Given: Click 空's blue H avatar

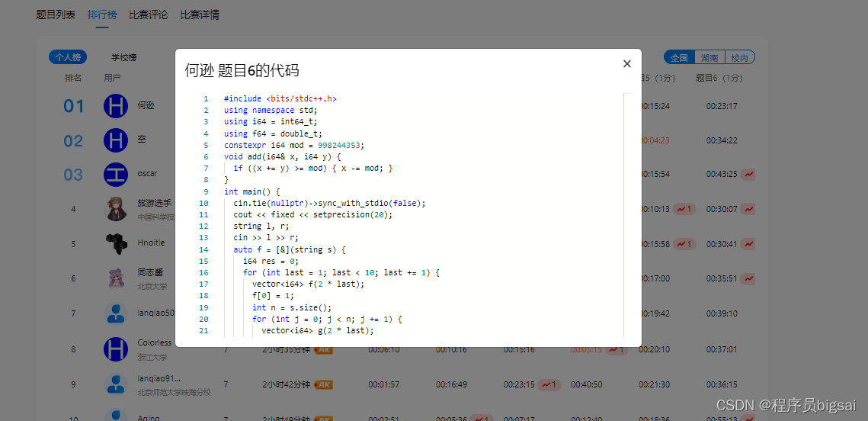Looking at the screenshot, I should (116, 140).
